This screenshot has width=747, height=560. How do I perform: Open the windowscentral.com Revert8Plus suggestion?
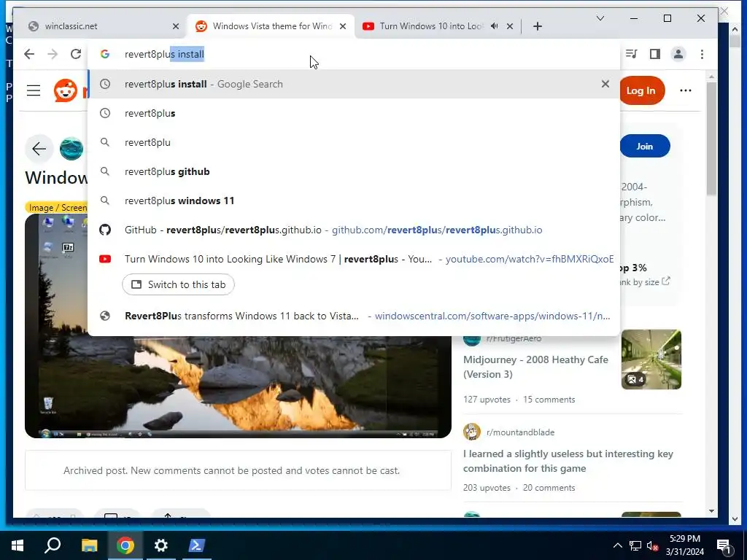354,316
